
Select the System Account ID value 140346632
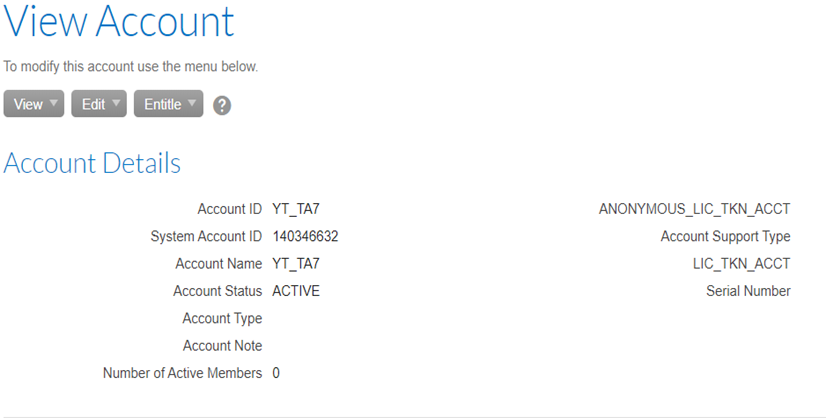coord(306,236)
